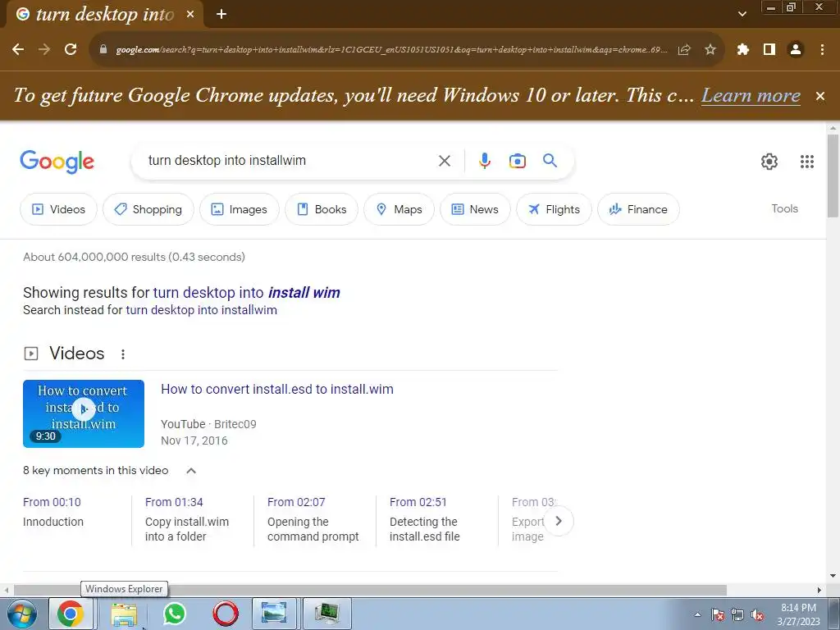Switch to the Images search filter
Image resolution: width=840 pixels, height=630 pixels.
240,209
